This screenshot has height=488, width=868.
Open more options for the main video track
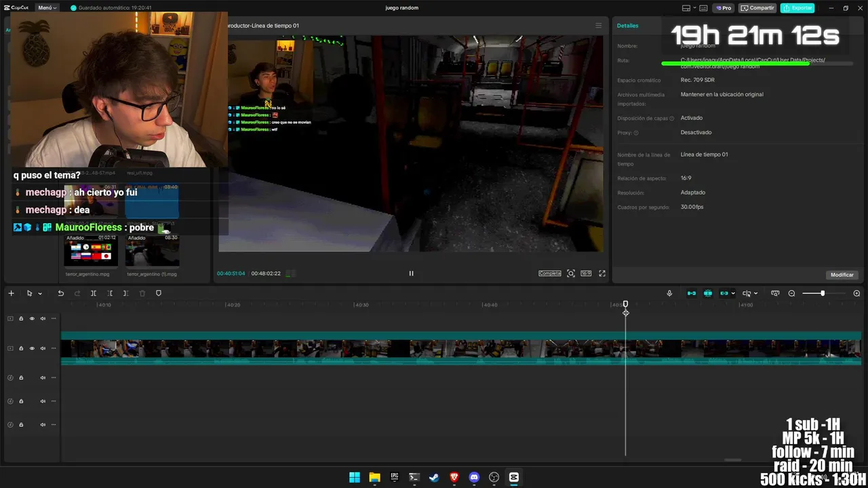(54, 348)
